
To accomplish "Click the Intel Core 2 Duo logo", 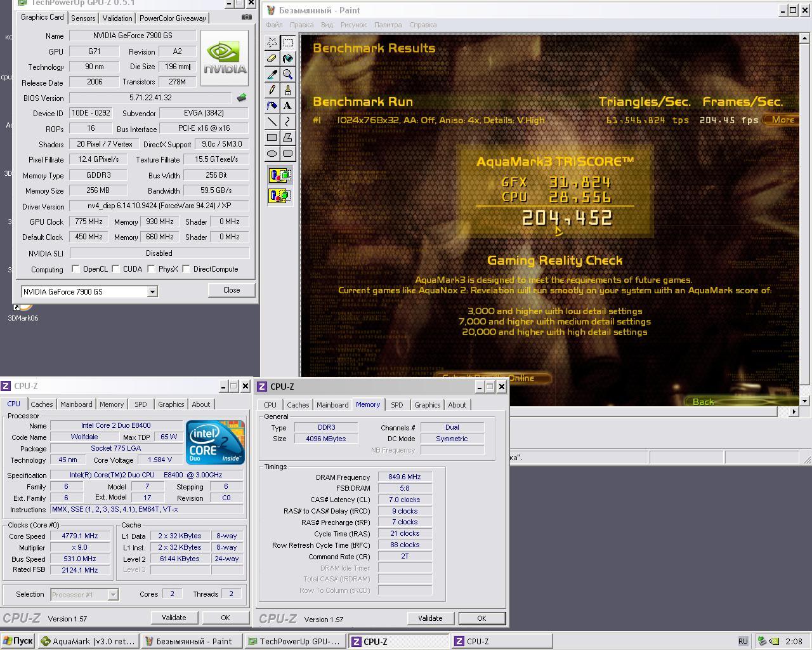I will tap(215, 442).
